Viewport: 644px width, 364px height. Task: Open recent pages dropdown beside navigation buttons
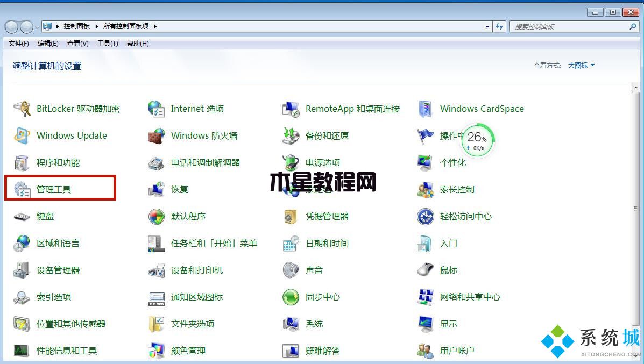click(x=37, y=27)
